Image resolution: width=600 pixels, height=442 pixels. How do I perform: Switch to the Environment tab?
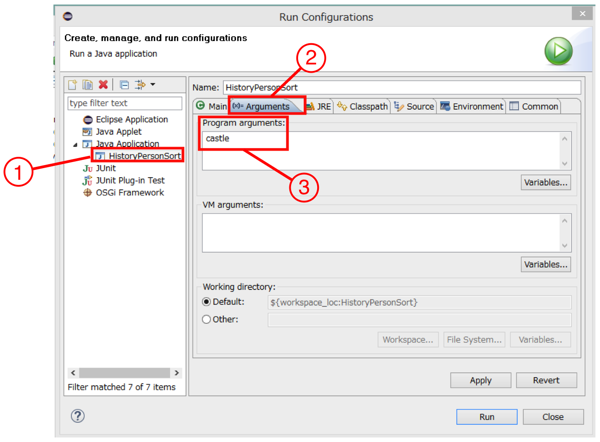point(471,106)
